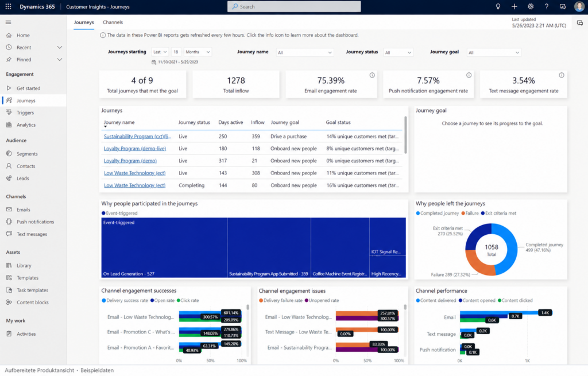Toggle Completed journey legend in donut chart

pyautogui.click(x=437, y=214)
